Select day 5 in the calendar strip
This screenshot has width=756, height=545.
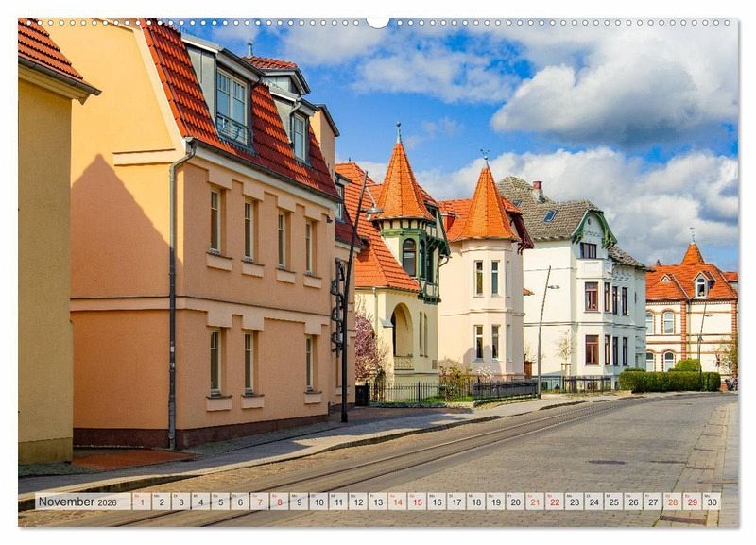pos(220,502)
